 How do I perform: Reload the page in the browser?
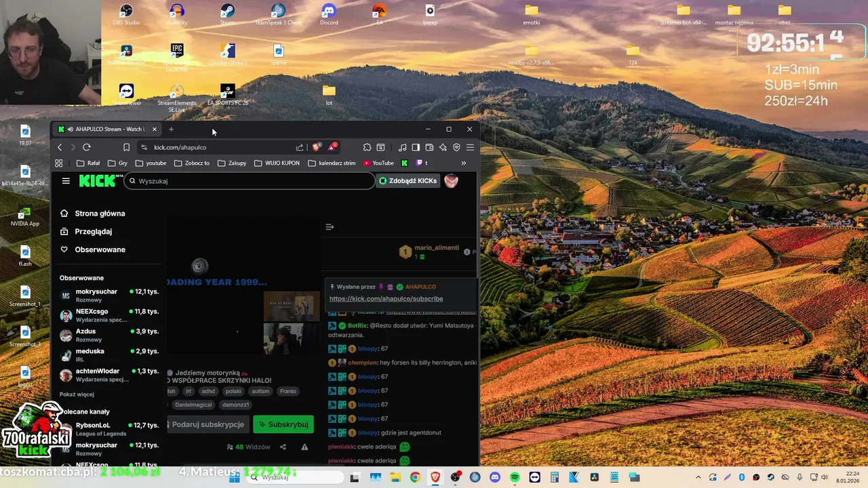[x=87, y=147]
